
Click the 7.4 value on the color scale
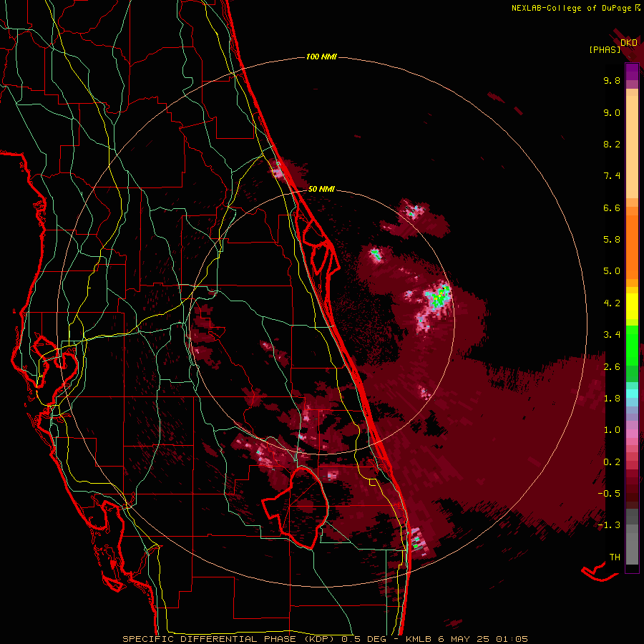[612, 176]
